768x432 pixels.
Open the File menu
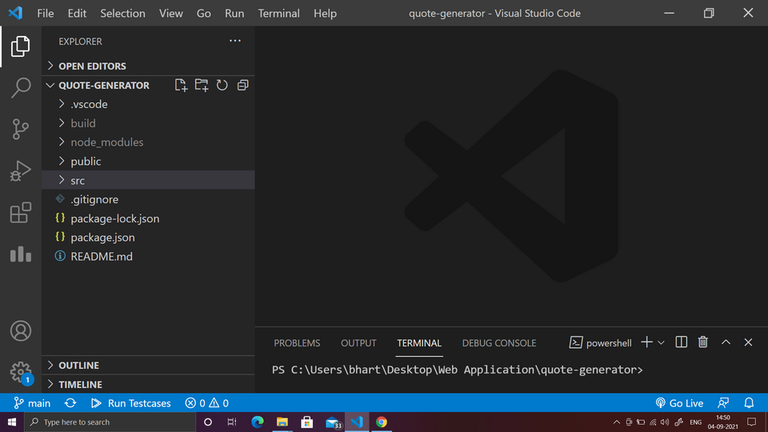(x=45, y=13)
